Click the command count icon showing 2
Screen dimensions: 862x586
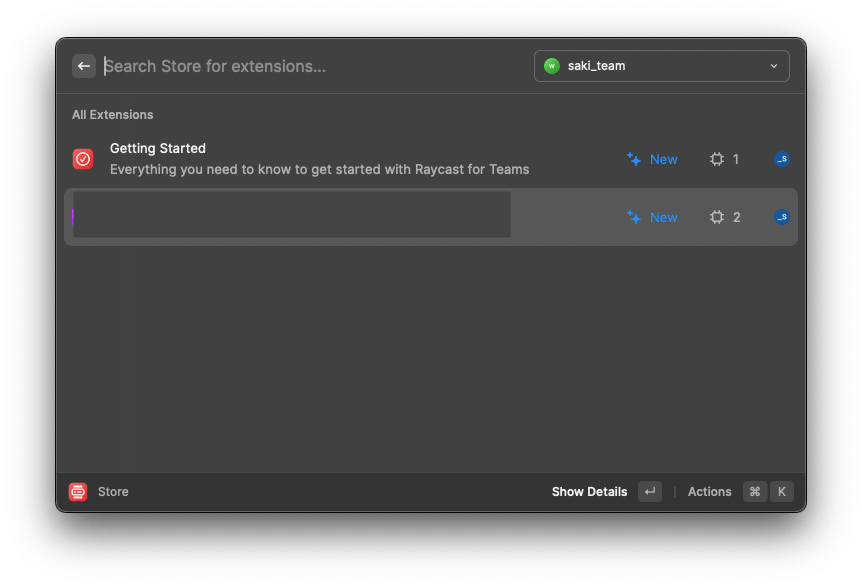[x=716, y=217]
